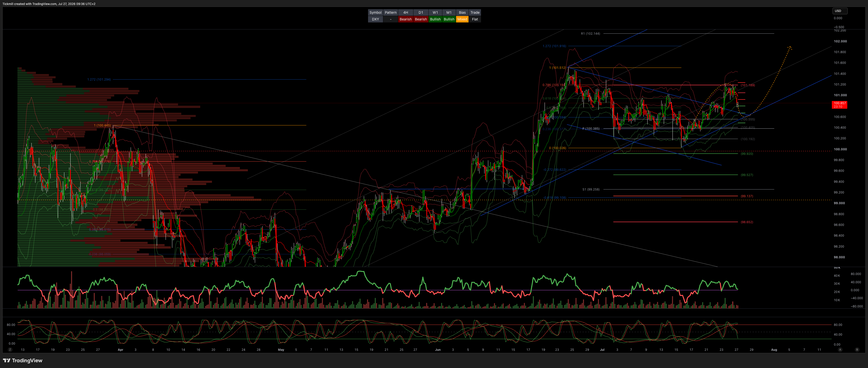
Task: Click the 80.000 oscillator axis label
Action: pos(856,274)
